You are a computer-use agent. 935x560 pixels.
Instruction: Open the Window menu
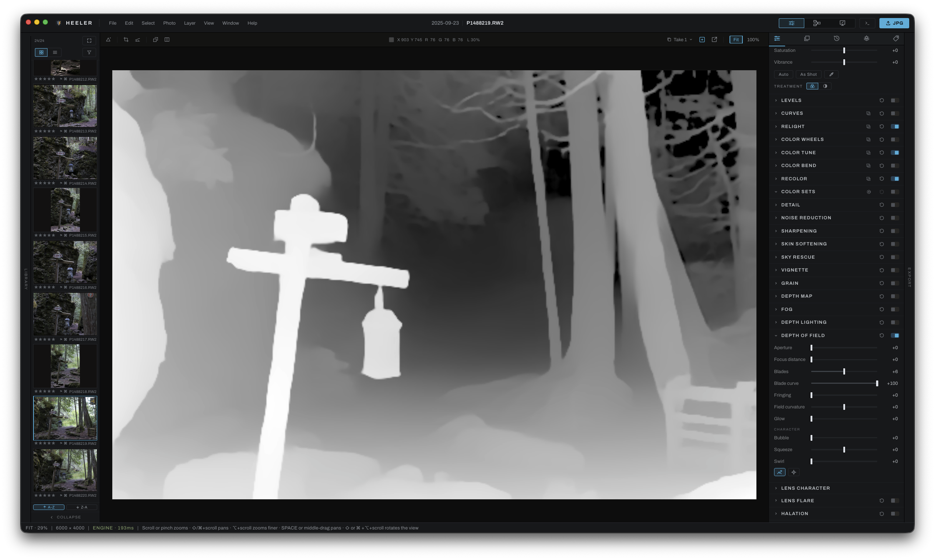click(231, 23)
